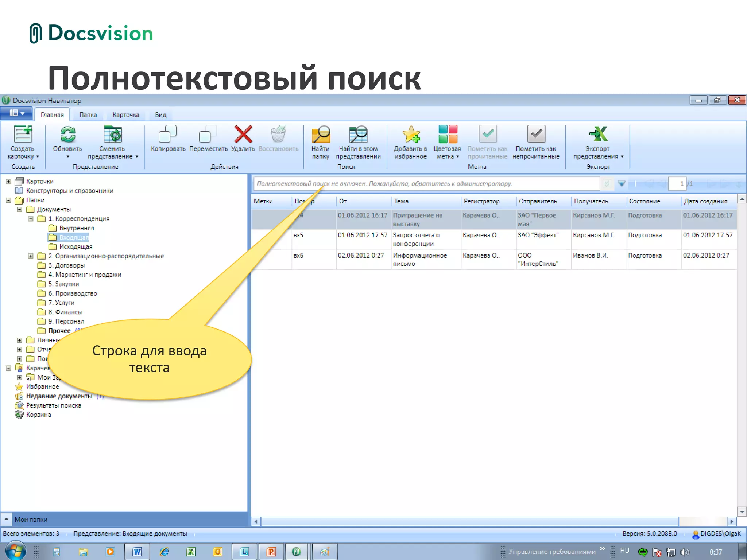Open Internet Explorer from the taskbar
The width and height of the screenshot is (747, 560).
tap(164, 552)
